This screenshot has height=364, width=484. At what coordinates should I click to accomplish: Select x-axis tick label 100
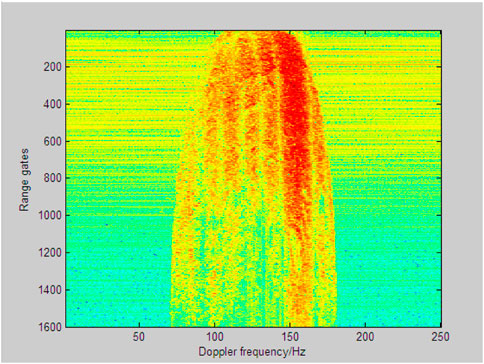[x=214, y=337]
